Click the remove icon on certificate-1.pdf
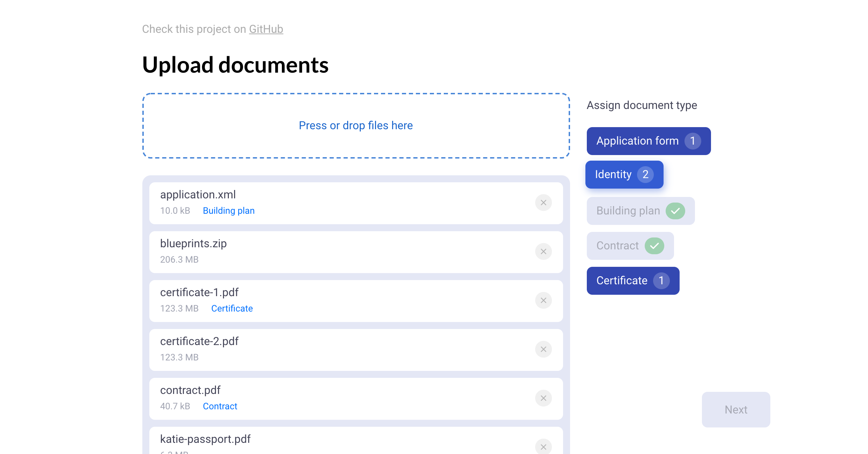The image size is (868, 454). pyautogui.click(x=543, y=300)
